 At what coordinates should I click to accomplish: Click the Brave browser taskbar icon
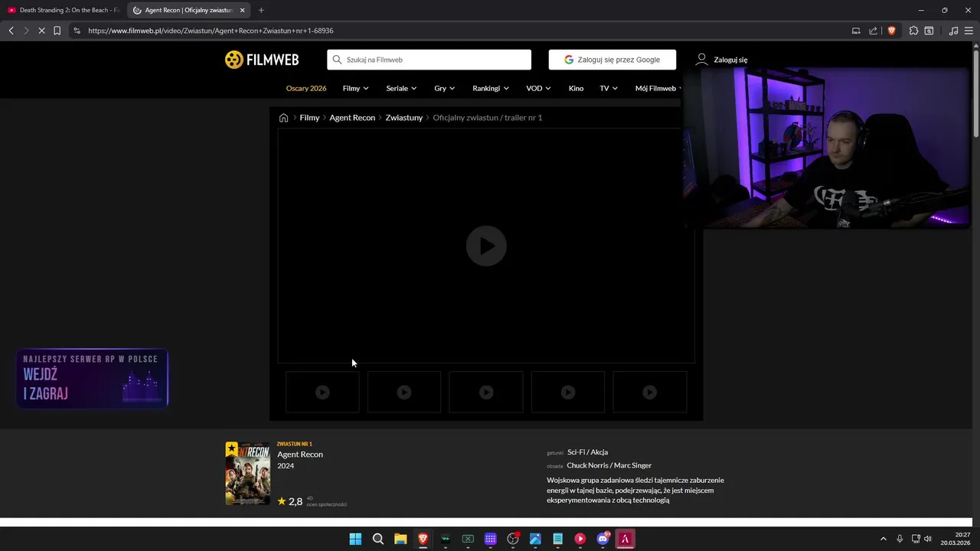[x=423, y=539]
